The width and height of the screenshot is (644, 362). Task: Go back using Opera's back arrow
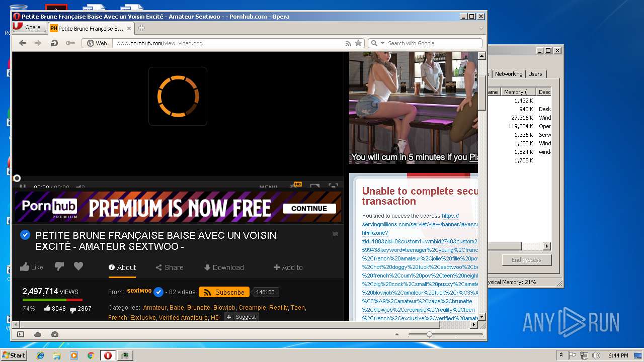[22, 43]
